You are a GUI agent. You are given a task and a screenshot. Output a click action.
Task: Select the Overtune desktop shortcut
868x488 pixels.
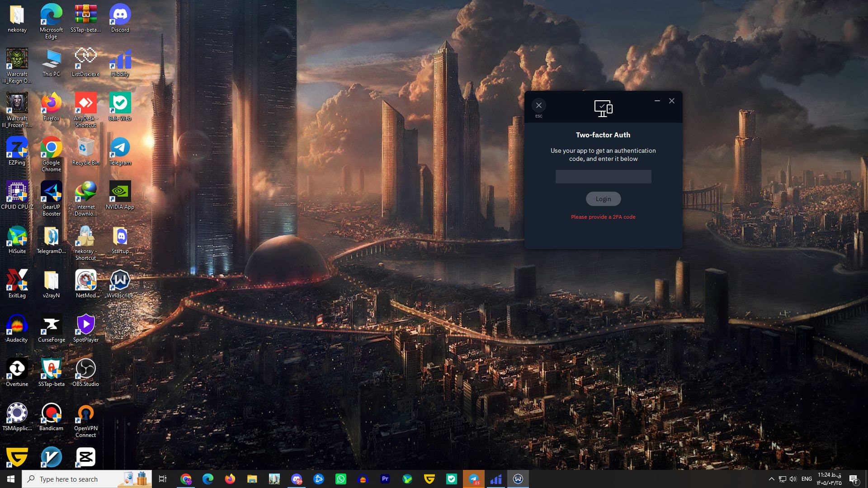pos(17,373)
